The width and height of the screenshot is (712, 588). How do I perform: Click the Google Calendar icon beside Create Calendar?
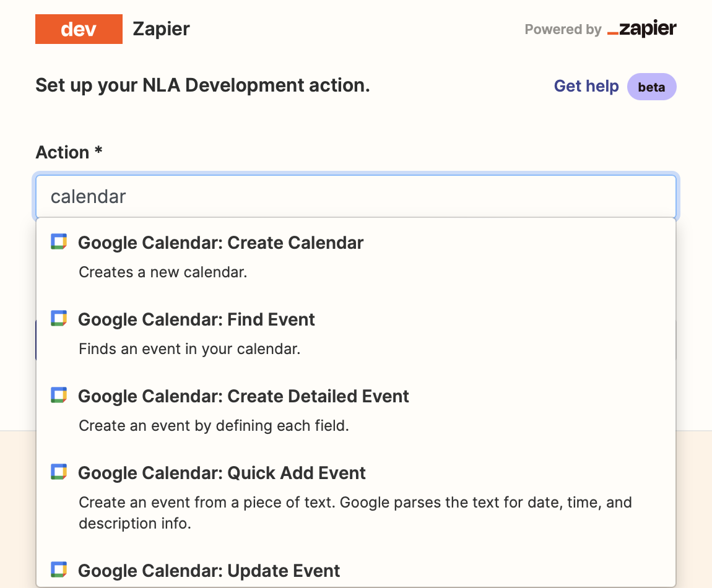(59, 242)
